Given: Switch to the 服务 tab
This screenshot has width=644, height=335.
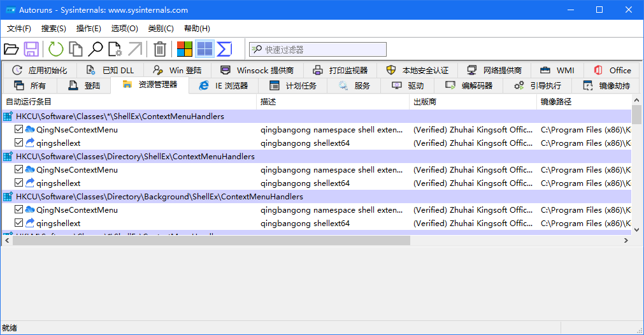Looking at the screenshot, I should [354, 85].
